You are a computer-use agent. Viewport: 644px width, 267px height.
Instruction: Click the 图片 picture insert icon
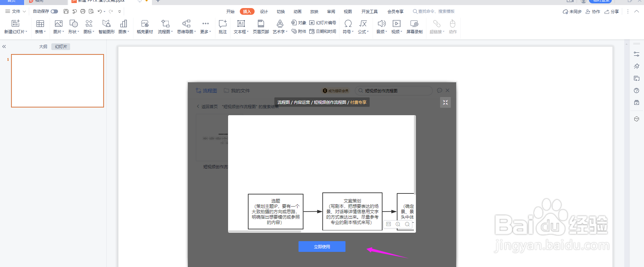pyautogui.click(x=59, y=24)
